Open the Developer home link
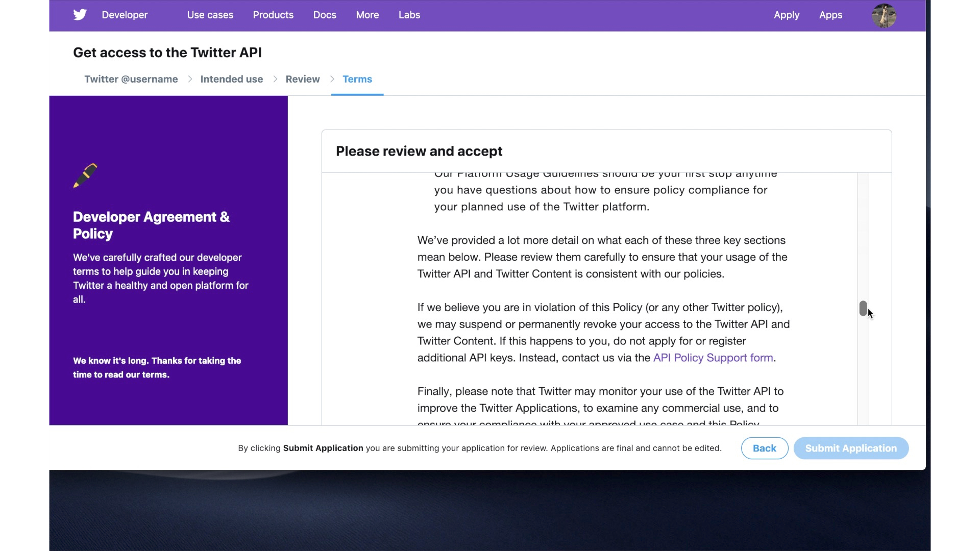 click(125, 15)
